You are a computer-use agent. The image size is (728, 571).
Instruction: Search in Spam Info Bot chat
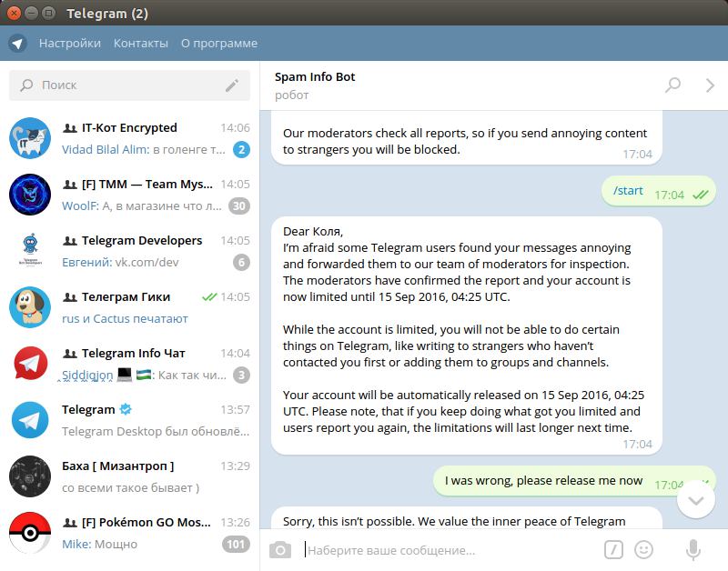(672, 85)
